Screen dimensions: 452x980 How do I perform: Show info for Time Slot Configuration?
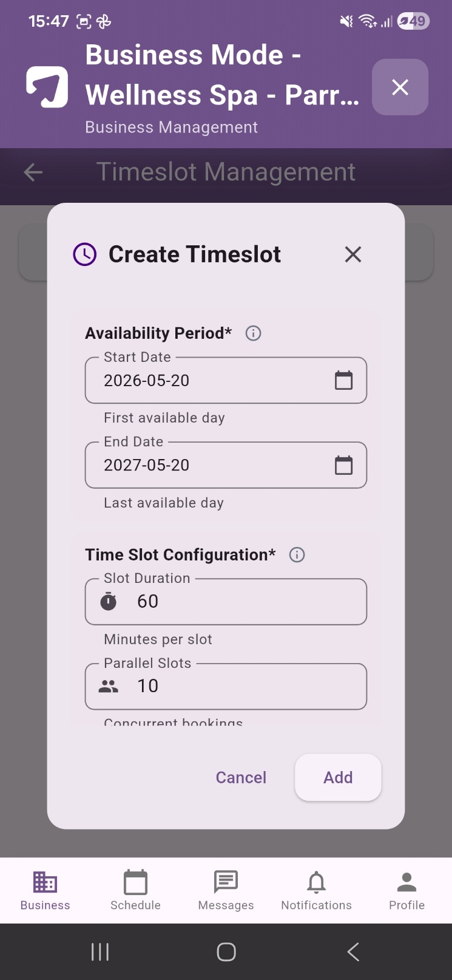pos(297,555)
